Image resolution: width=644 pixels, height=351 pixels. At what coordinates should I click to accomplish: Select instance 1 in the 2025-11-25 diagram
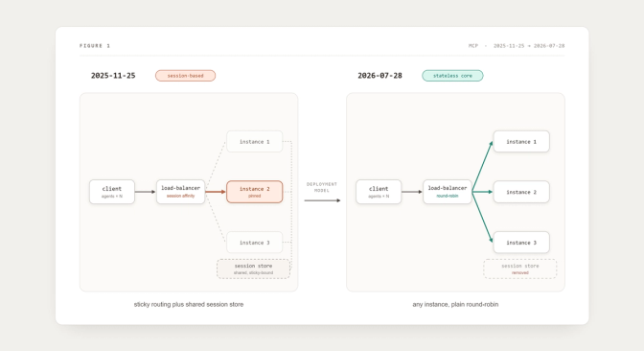tap(255, 141)
